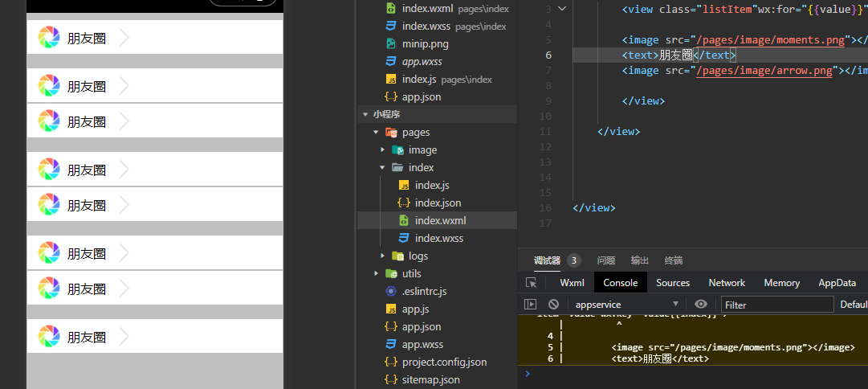The height and width of the screenshot is (389, 868).
Task: Open project.config.json file
Action: click(438, 362)
